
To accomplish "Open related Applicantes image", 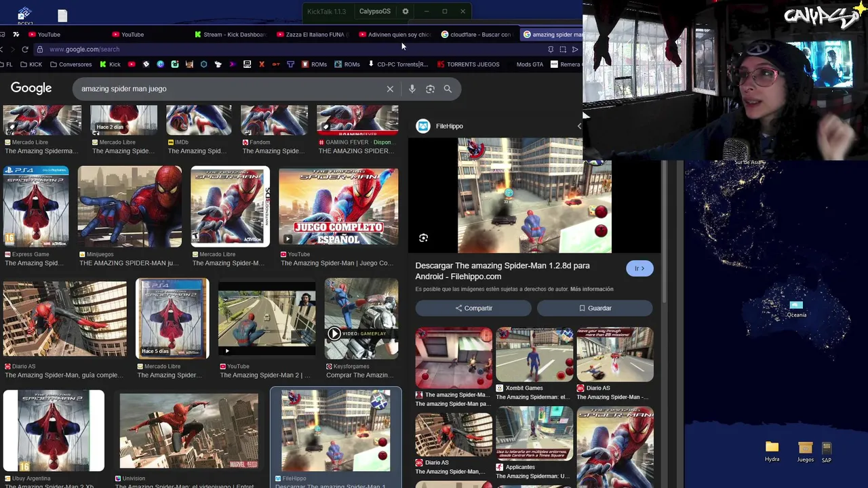I will tap(534, 434).
